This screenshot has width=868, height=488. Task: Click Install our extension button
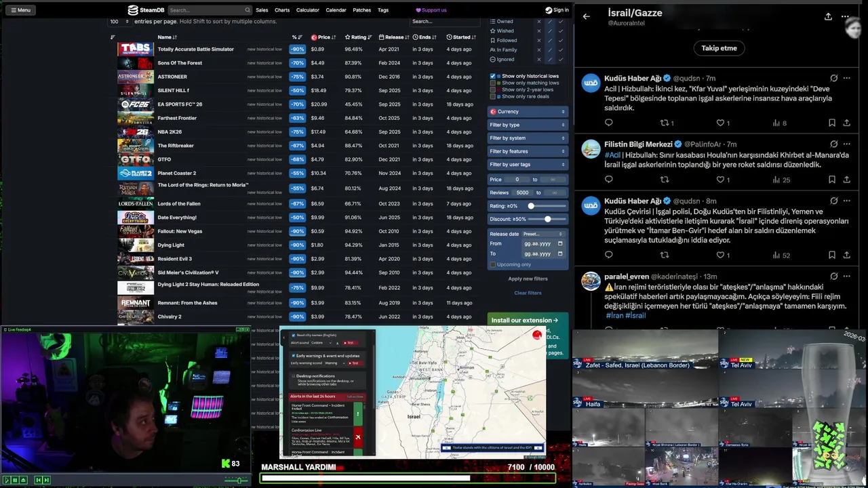click(525, 320)
